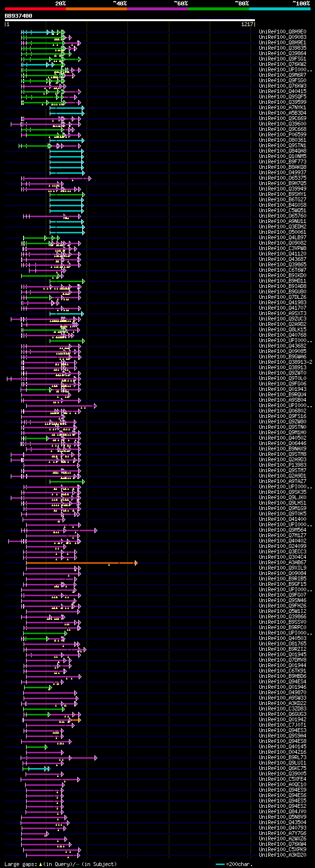Click the UniRef100_B9SHY1 label
The width and height of the screenshot is (315, 868).
(x=283, y=194)
